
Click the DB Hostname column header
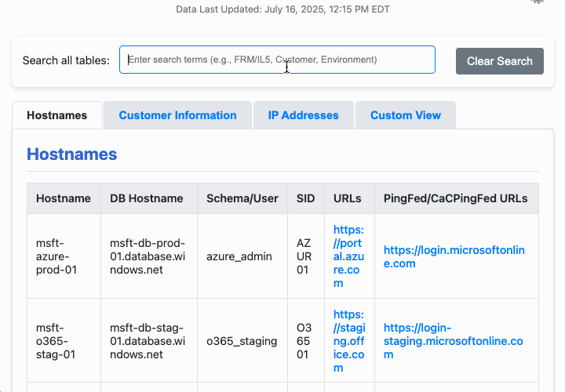(147, 198)
